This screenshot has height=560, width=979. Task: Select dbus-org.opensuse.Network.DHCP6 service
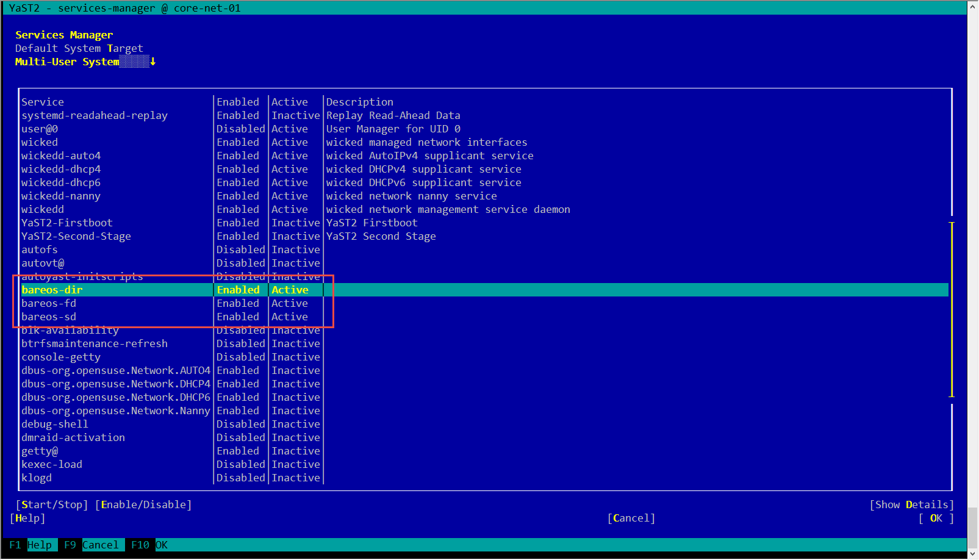pyautogui.click(x=485, y=397)
